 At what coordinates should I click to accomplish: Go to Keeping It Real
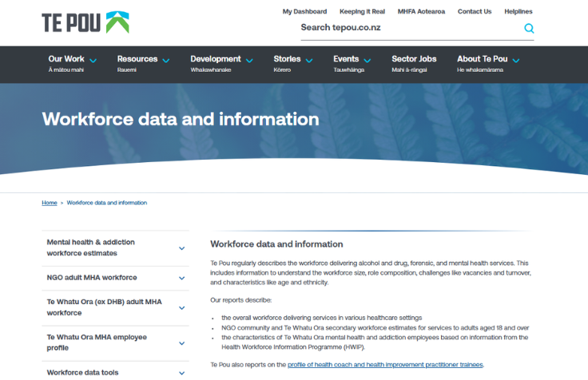click(362, 11)
